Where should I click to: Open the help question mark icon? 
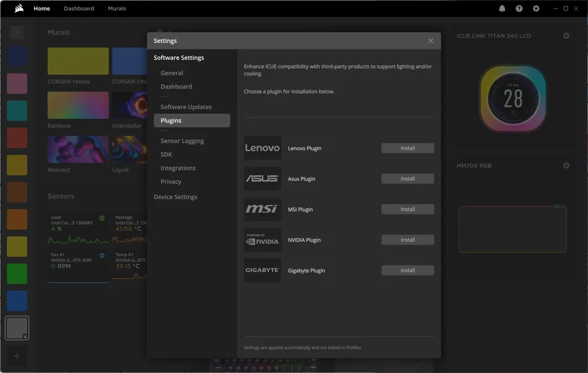[519, 9]
